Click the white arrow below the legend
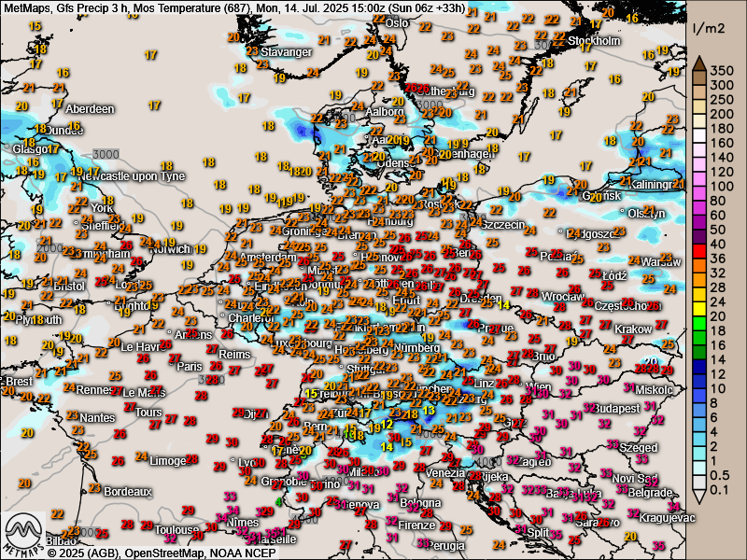Viewport: 747px width, 560px height. tap(700, 495)
